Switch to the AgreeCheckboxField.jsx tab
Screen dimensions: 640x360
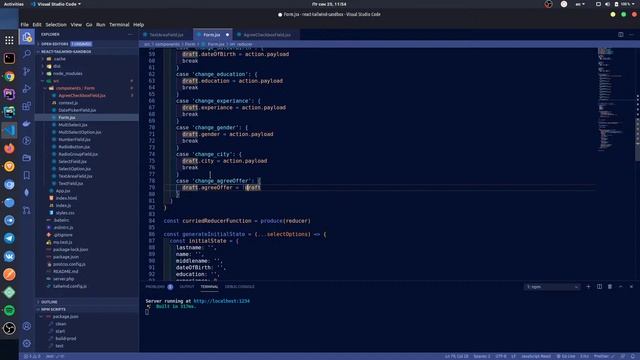click(x=267, y=35)
